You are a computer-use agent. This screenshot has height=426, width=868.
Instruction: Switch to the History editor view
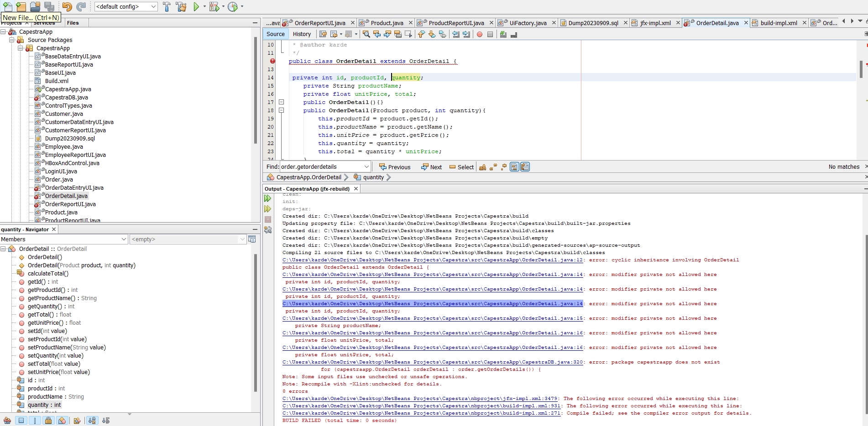pyautogui.click(x=302, y=34)
